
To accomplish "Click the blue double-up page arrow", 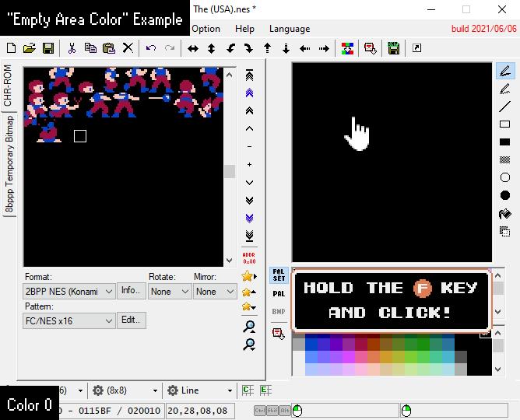I will 249,93.
